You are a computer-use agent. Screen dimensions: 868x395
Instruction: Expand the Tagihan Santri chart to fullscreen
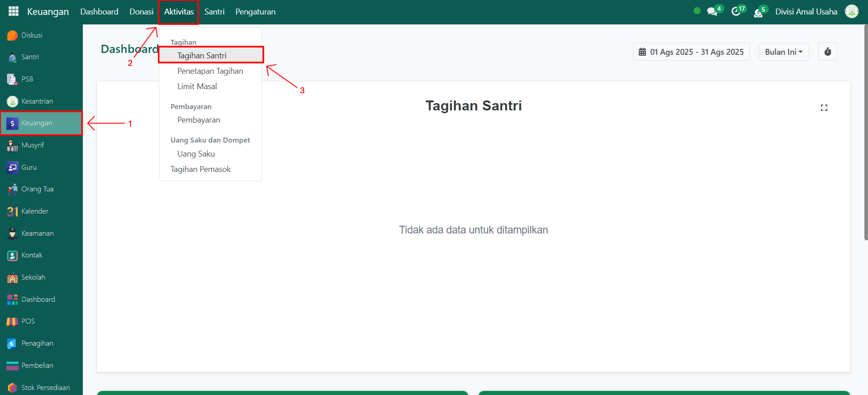(x=824, y=108)
